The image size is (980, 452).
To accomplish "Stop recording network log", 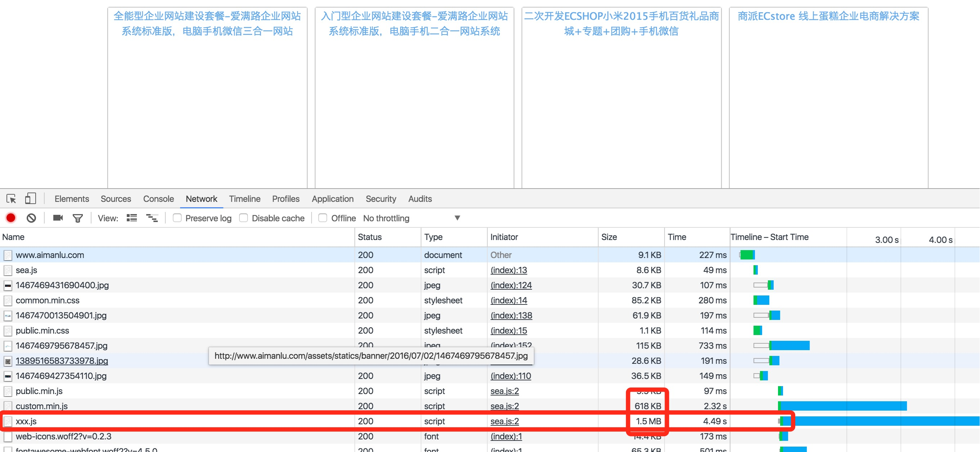I will pyautogui.click(x=11, y=218).
